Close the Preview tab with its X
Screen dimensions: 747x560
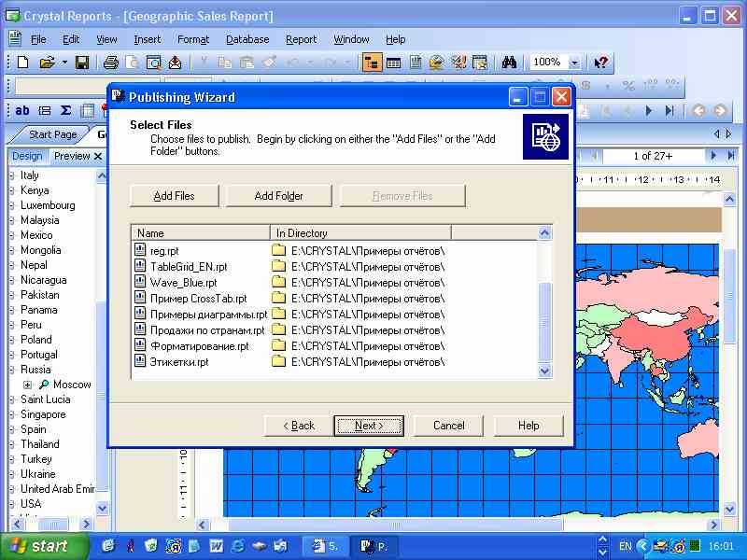click(x=98, y=156)
